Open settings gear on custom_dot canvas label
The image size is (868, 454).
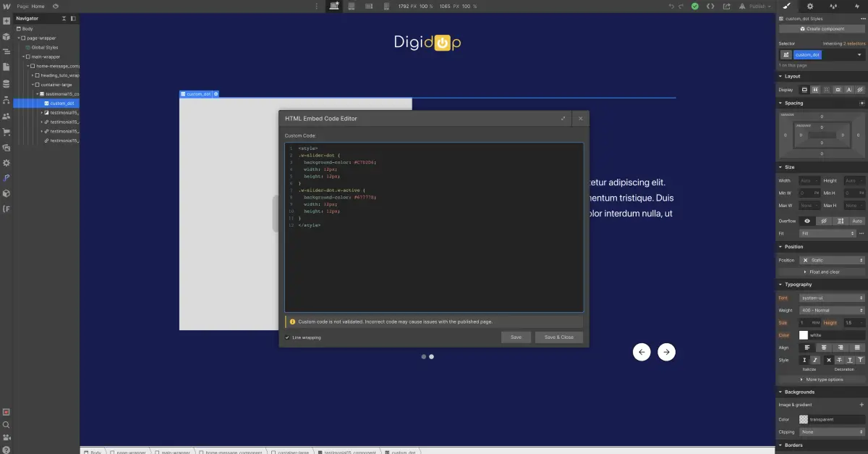216,94
